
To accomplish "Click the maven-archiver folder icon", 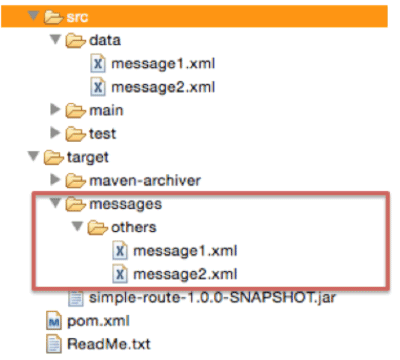I will (x=75, y=181).
